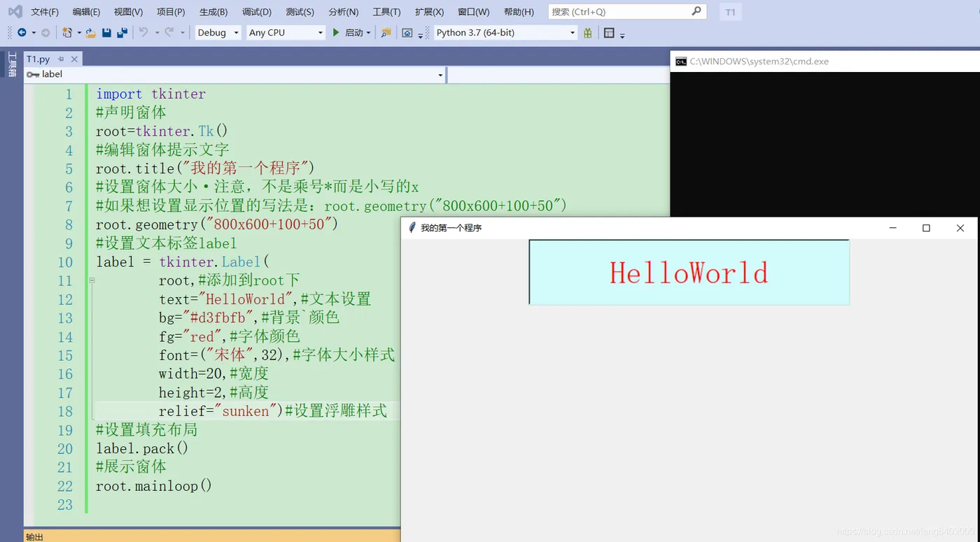
Task: Click the Navigate Backward arrow
Action: pyautogui.click(x=22, y=33)
